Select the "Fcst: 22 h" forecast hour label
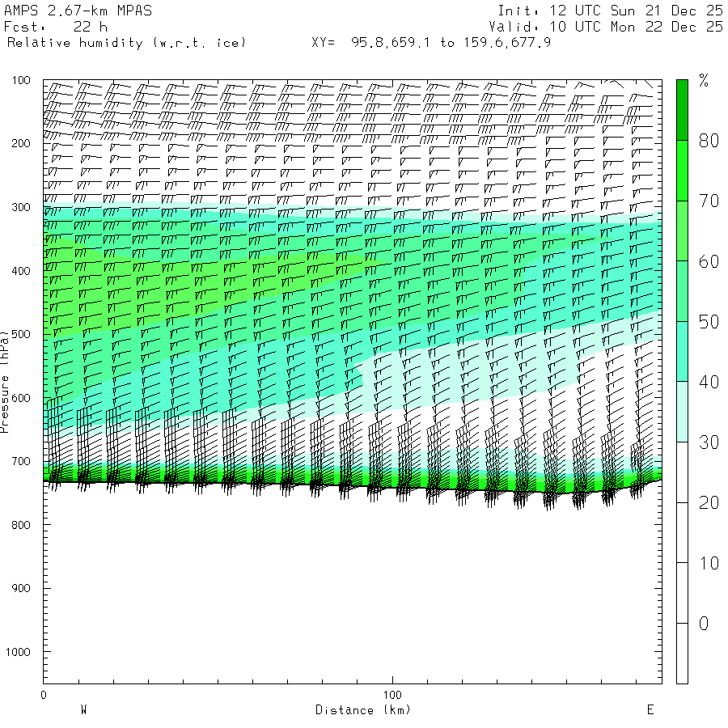The height and width of the screenshot is (728, 728). (x=56, y=27)
